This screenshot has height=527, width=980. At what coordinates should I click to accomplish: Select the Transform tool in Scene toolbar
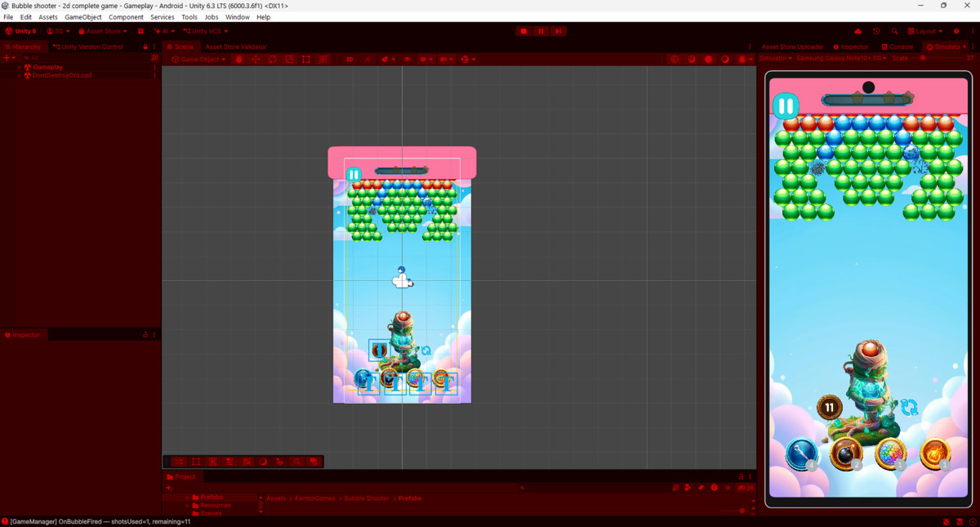(x=323, y=59)
